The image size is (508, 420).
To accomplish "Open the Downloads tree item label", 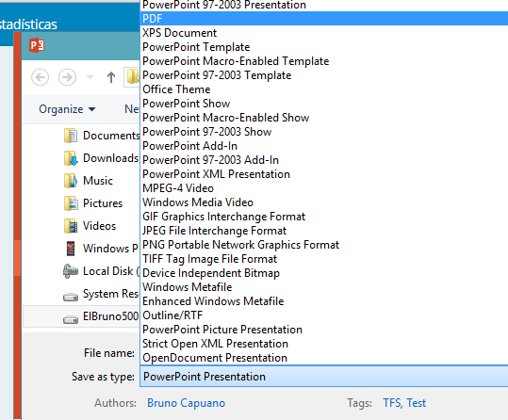I will point(111,158).
